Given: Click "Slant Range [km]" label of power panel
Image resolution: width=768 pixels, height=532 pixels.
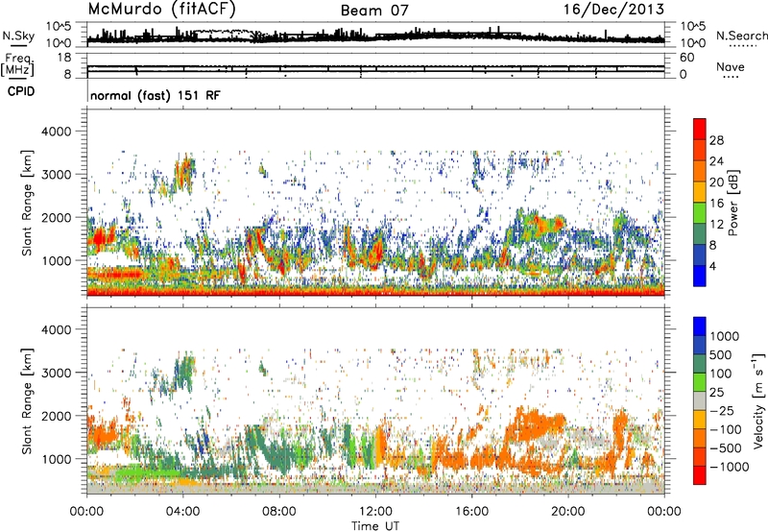Looking at the screenshot, I should pos(27,203).
